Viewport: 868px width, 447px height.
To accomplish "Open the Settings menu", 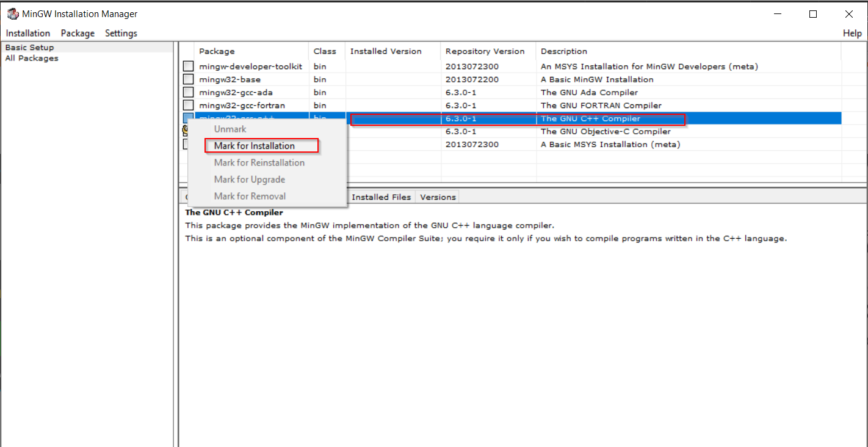I will [121, 33].
